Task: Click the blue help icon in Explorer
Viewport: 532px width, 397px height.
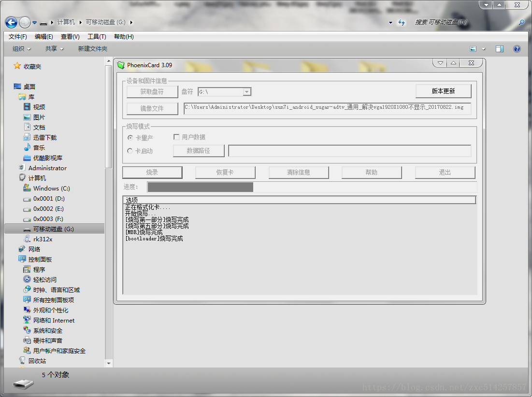Action: (517, 49)
